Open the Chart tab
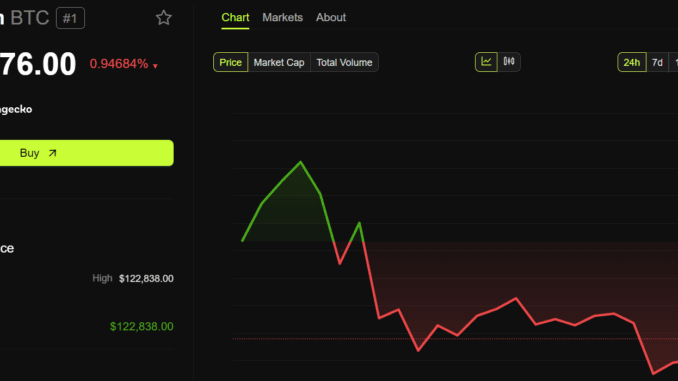 [235, 18]
